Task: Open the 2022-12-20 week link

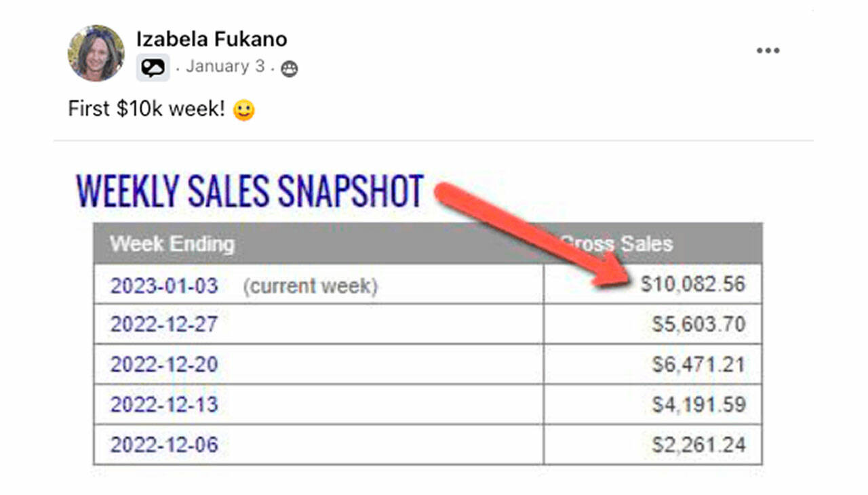Action: coord(164,365)
